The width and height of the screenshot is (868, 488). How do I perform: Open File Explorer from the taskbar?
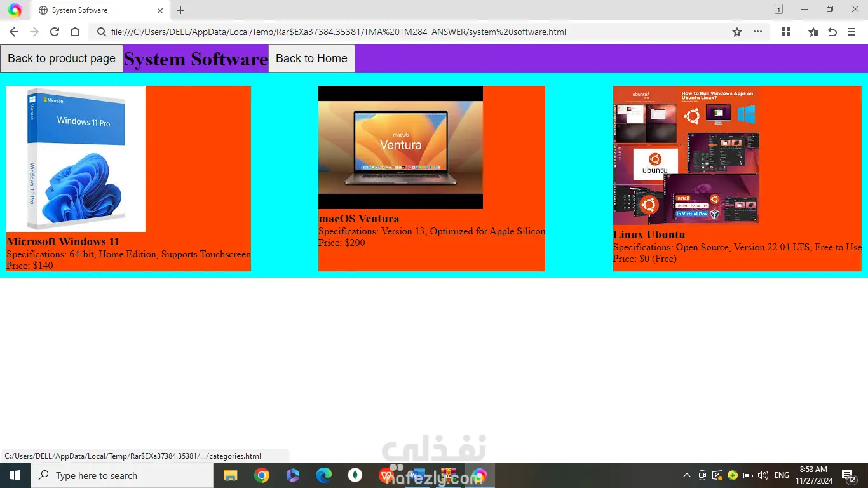[230, 475]
